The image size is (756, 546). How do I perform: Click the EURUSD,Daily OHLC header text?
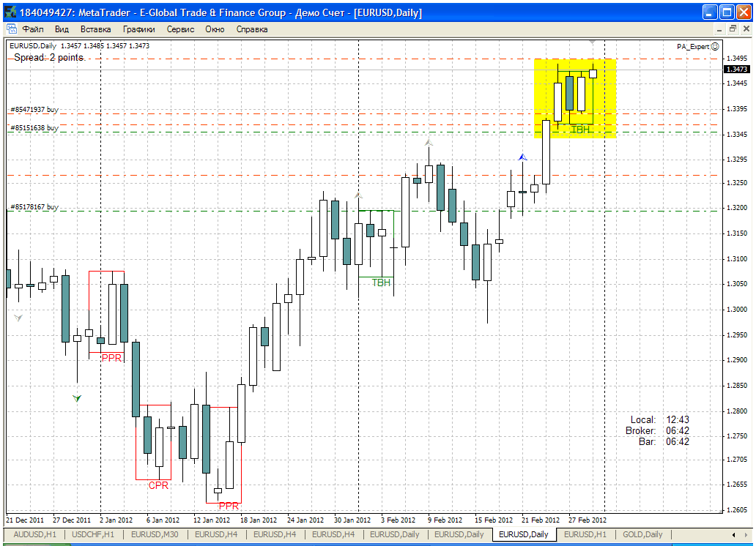click(x=80, y=46)
